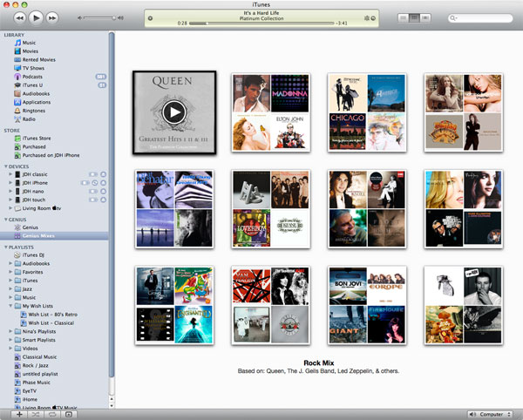
Task: Collapse the My Wish Lists folder
Action: tap(10, 306)
